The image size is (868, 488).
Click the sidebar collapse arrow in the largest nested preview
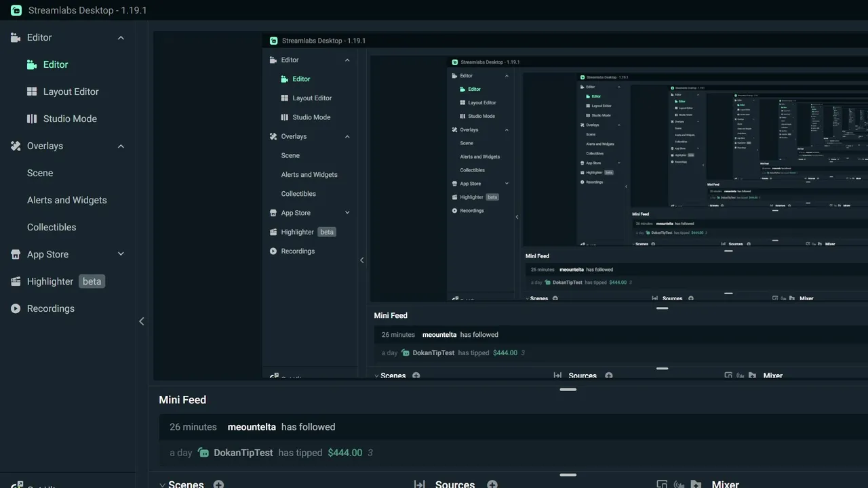click(361, 260)
